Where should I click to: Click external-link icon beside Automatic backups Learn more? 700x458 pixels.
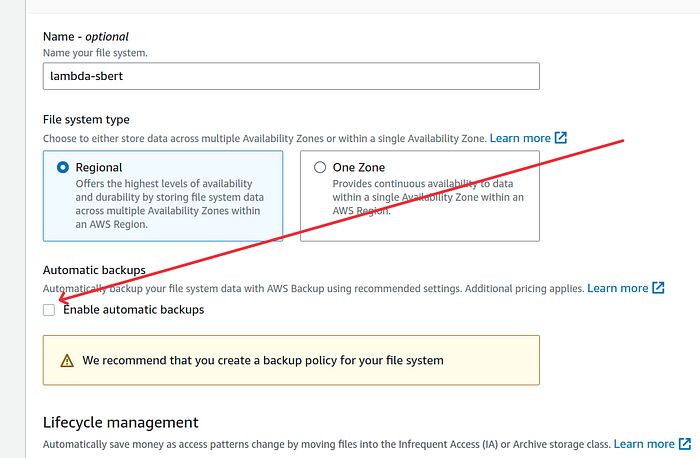coord(658,288)
